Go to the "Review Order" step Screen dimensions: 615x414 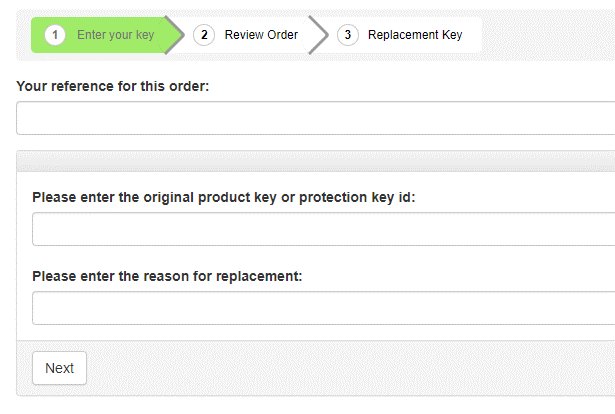pos(261,35)
